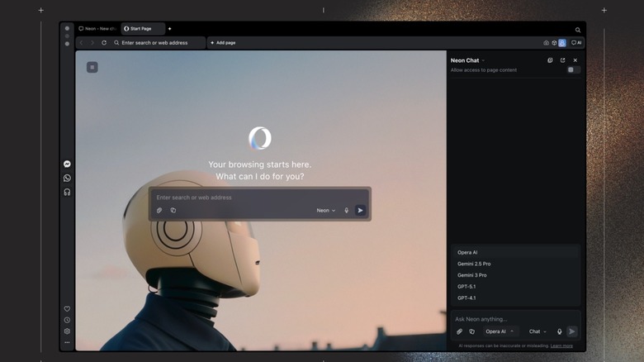Open the Neon mode dropdown in start search
644x362 pixels.
coord(325,210)
